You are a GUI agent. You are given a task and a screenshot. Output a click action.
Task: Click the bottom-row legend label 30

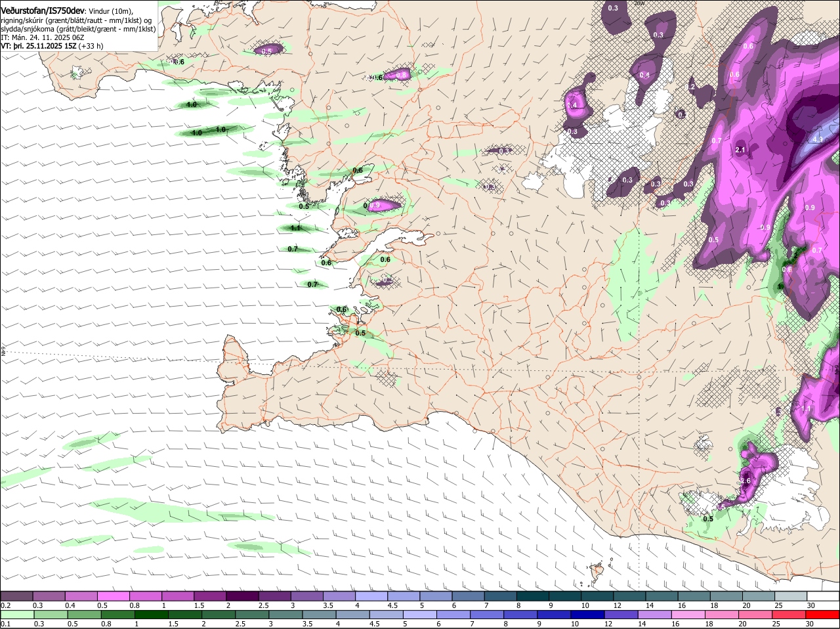pyautogui.click(x=810, y=624)
